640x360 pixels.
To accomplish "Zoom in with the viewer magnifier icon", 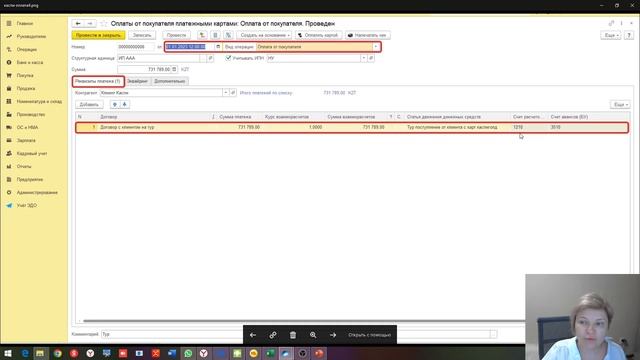I will tap(313, 335).
